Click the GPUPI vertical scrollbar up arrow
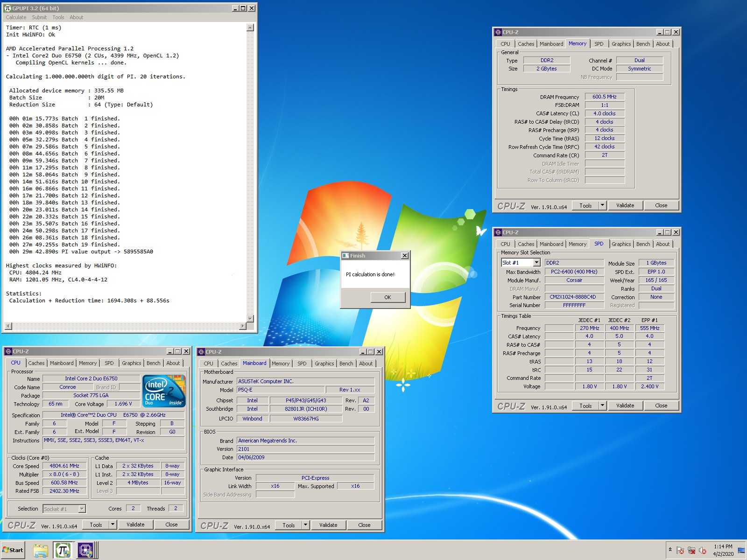The image size is (747, 560). tap(250, 28)
